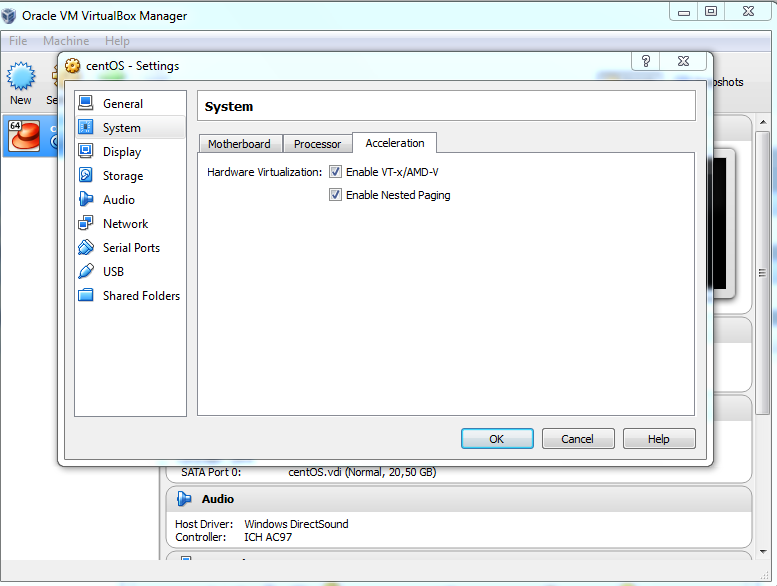Click the Help button in dialog
The height and width of the screenshot is (586, 777).
659,439
